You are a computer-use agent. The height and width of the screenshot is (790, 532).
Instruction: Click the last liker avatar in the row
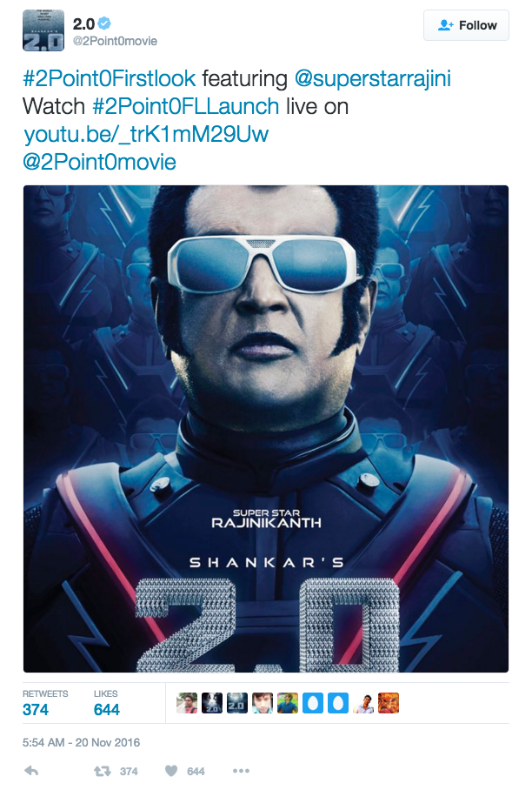tap(388, 703)
